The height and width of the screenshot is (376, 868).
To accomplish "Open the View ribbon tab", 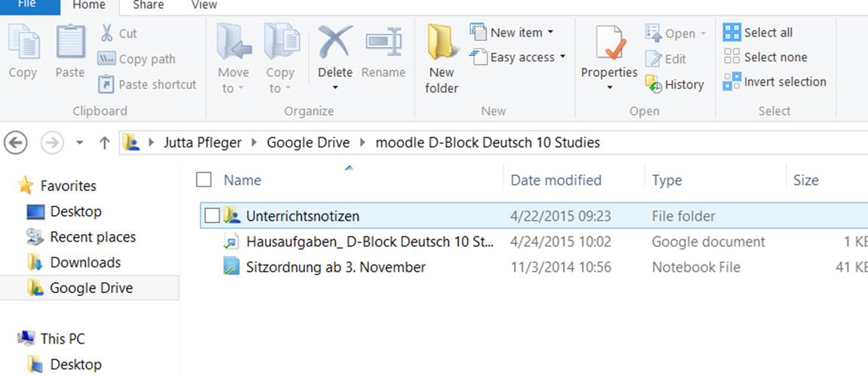I will [x=204, y=5].
